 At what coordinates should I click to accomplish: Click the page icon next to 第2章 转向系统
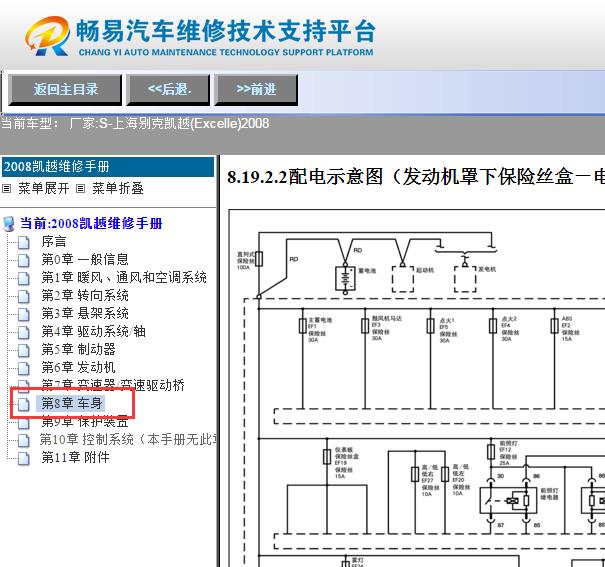pyautogui.click(x=24, y=297)
